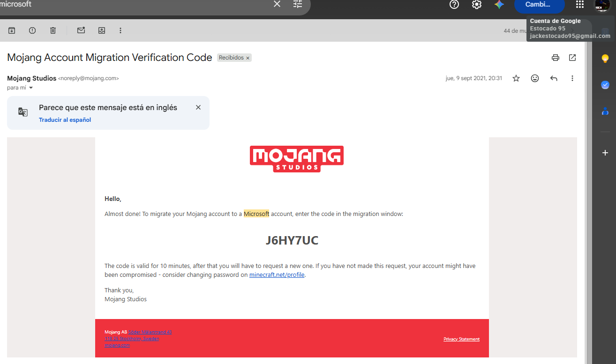
Task: Open message's three-dot more options
Action: coord(572,78)
